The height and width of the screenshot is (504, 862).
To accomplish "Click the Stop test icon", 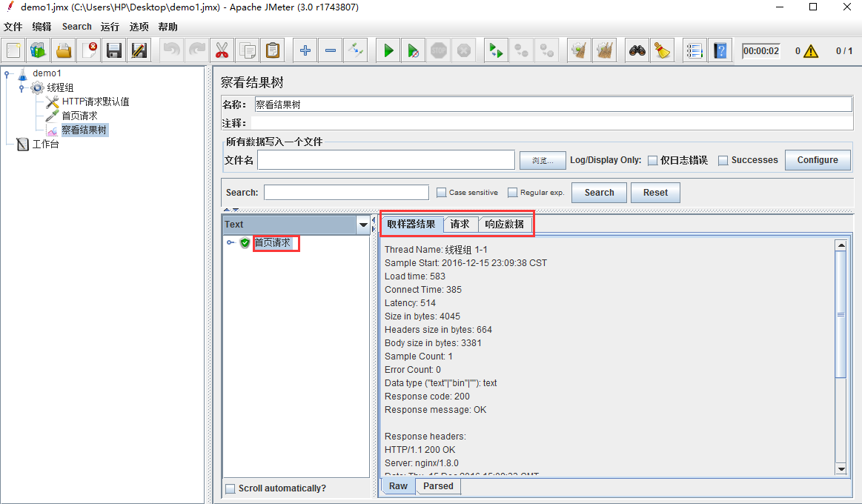I will [439, 50].
